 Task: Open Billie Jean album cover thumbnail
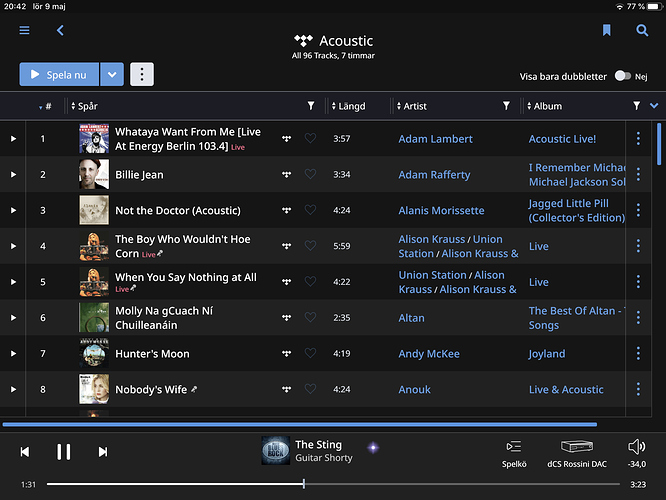(94, 174)
